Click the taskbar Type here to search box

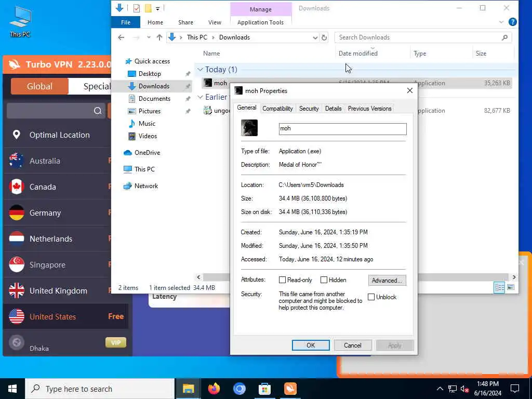click(100, 389)
